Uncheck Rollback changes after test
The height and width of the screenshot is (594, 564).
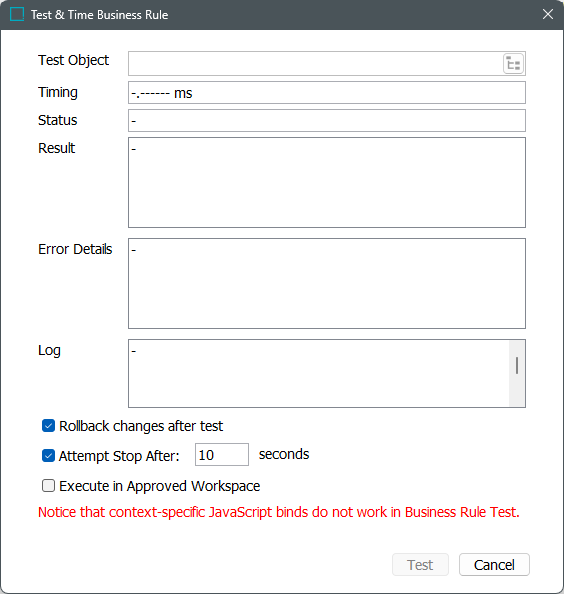(48, 425)
